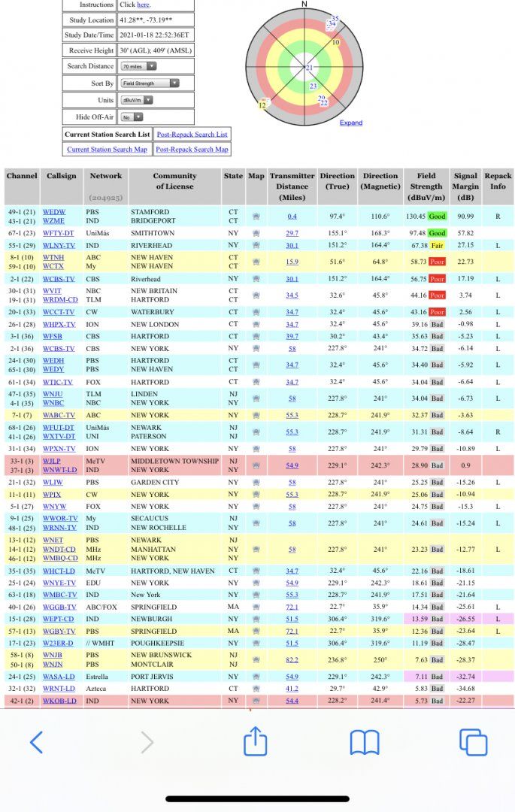Image resolution: width=515 pixels, height=812 pixels.
Task: Click the Good badge in WFTY-DT row
Action: point(437,234)
